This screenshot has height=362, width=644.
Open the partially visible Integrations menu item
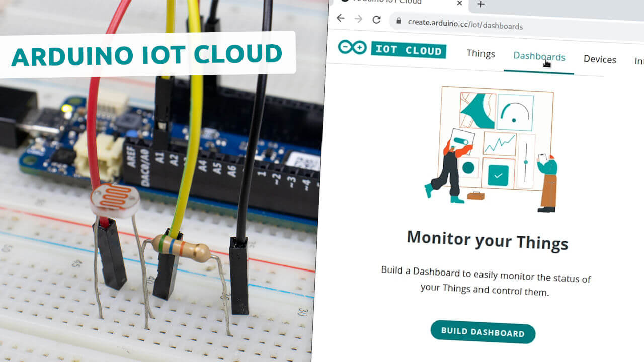tap(639, 61)
